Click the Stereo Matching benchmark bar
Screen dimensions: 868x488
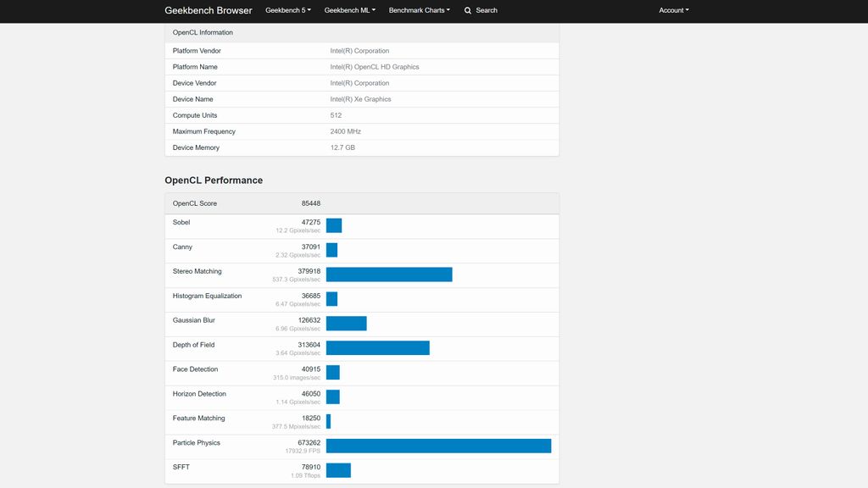[x=388, y=274]
